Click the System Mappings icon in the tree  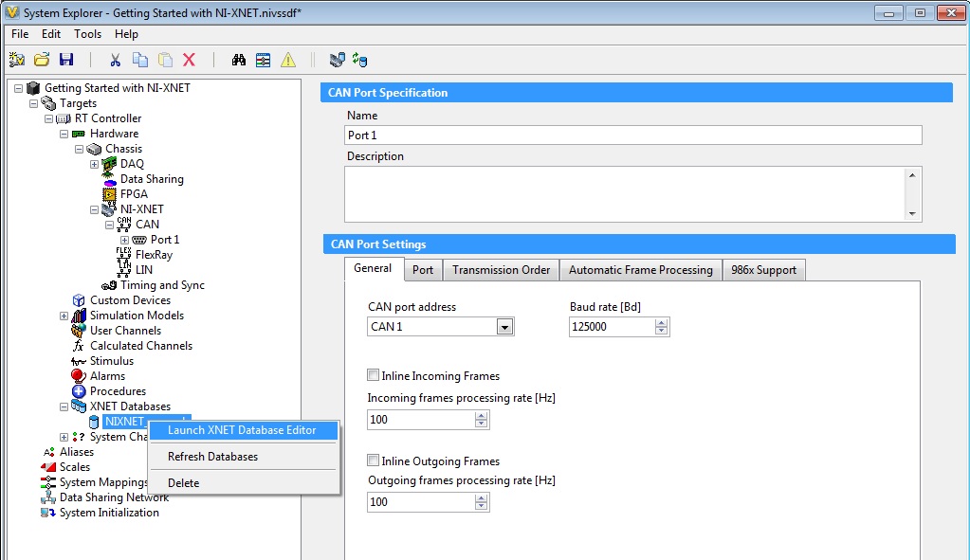click(48, 482)
